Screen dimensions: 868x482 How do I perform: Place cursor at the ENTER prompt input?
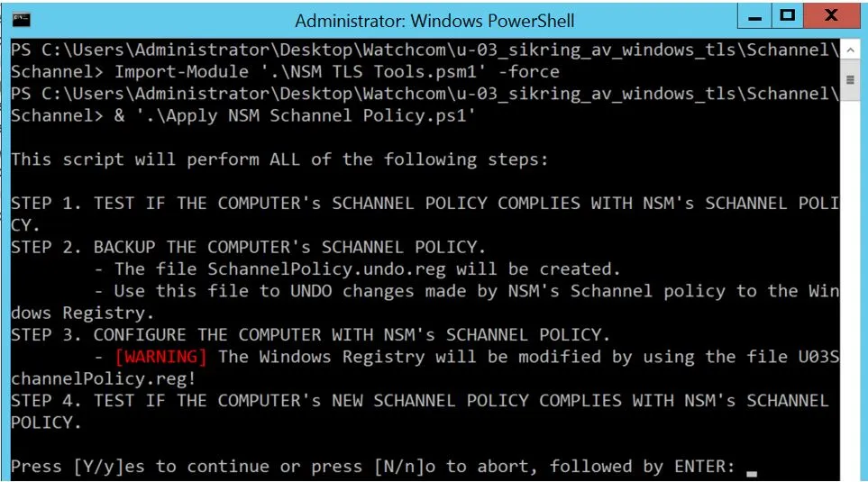tap(752, 467)
